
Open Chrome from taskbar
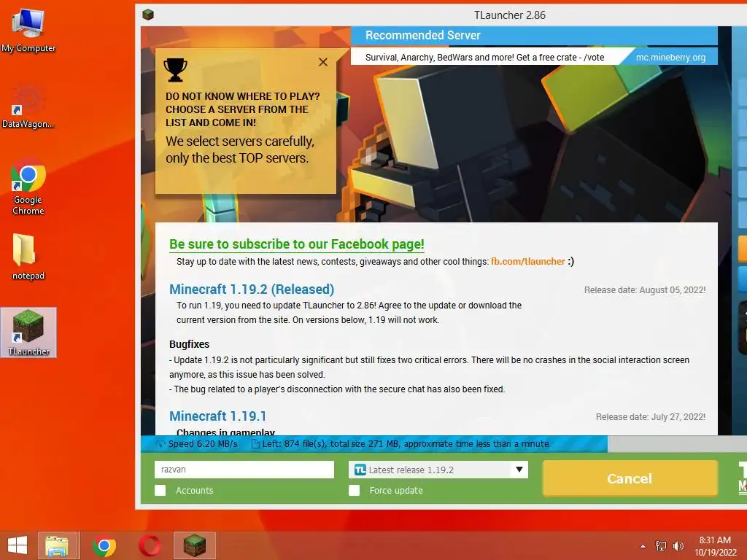[104, 545]
